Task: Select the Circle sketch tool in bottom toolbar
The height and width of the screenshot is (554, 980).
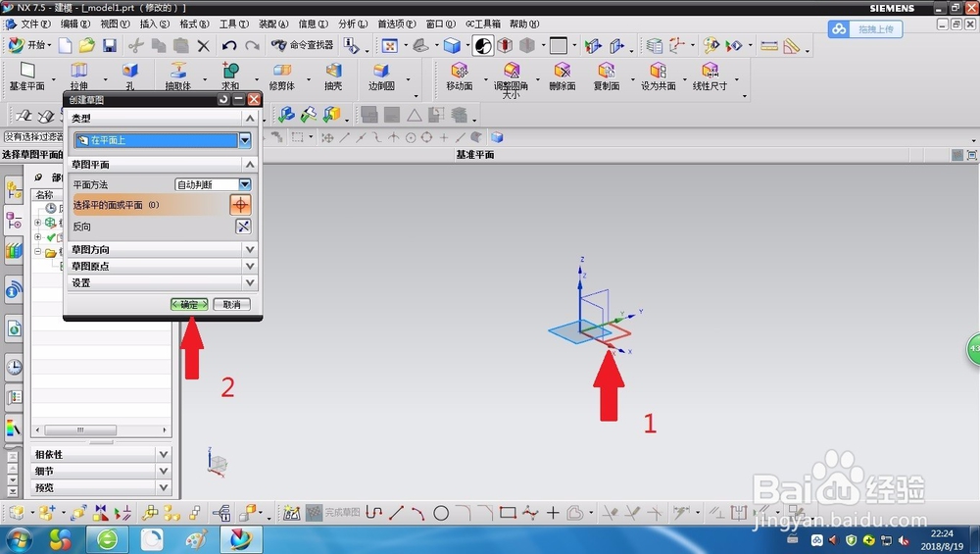Action: (441, 514)
